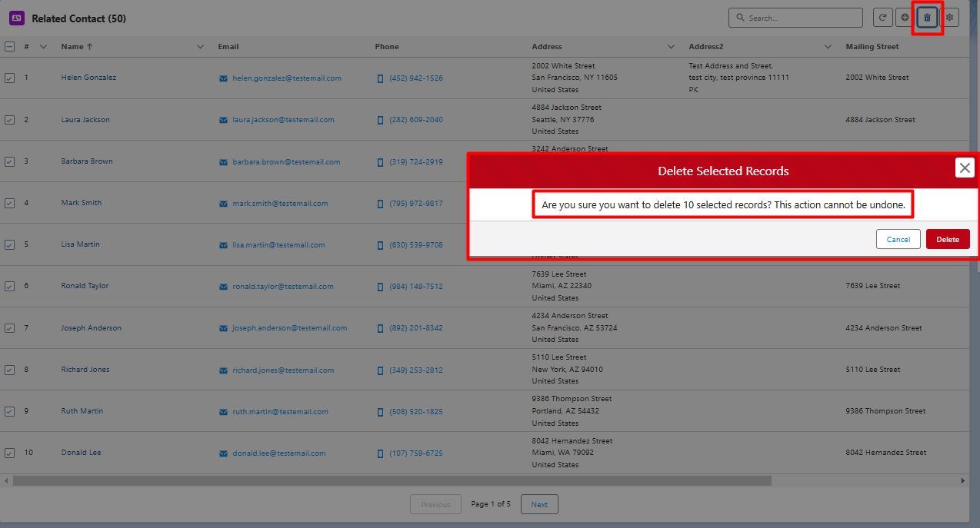Screen dimensions: 980x528
Task: Click the phone icon next to (282) 609-2040
Action: click(x=380, y=120)
